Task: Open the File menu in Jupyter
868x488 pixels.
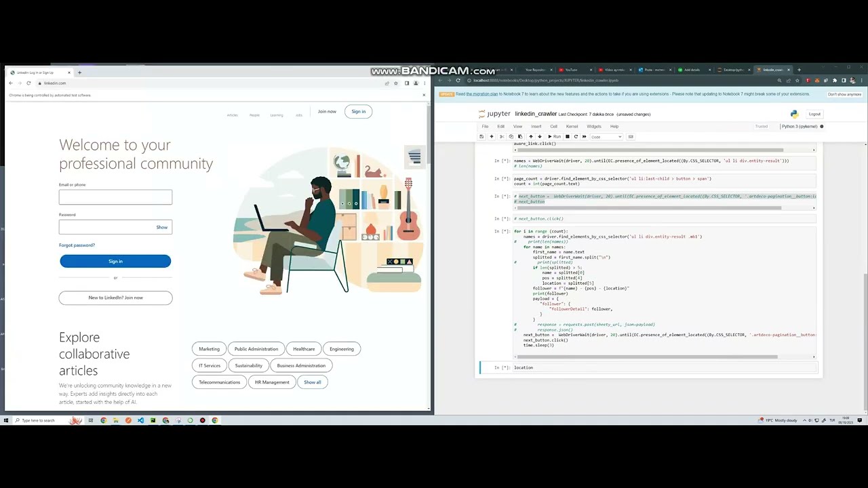Action: click(x=485, y=126)
